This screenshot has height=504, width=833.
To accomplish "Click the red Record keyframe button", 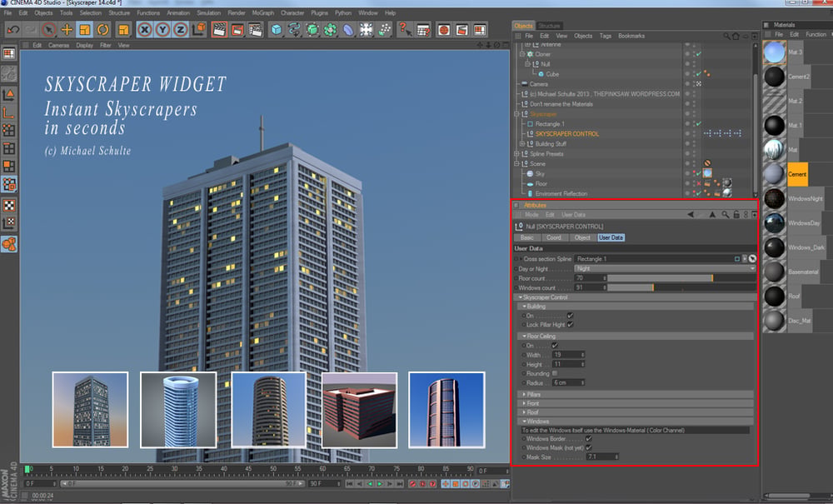I will 412,484.
